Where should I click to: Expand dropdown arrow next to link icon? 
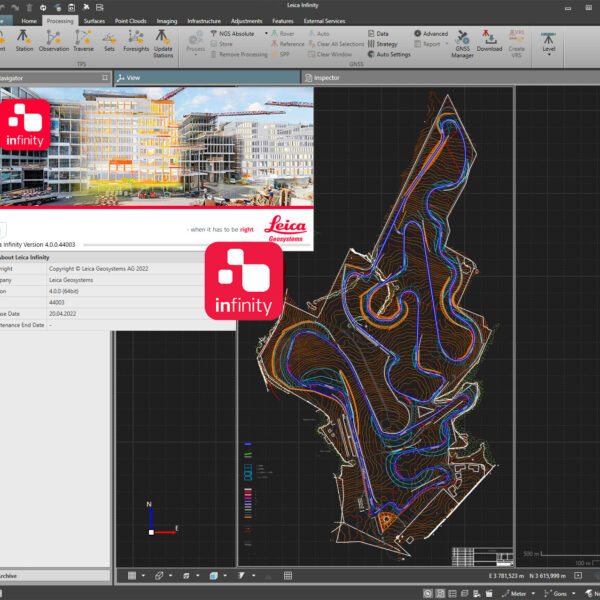click(170, 576)
